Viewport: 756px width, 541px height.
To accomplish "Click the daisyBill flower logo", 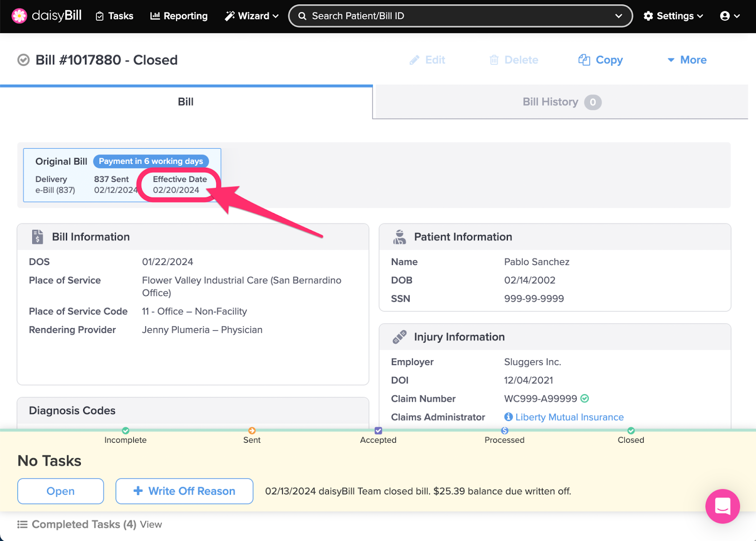I will pyautogui.click(x=19, y=16).
